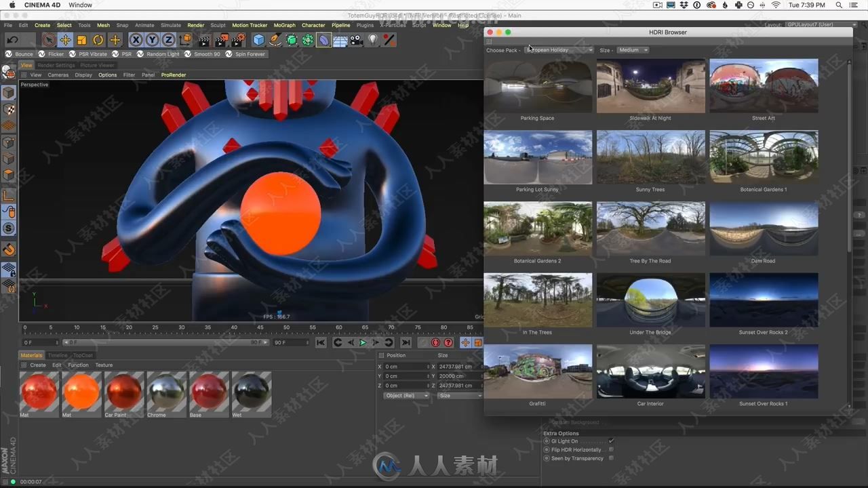Open the Deformer (bend) icon
This screenshot has width=868, height=488.
(x=324, y=40)
